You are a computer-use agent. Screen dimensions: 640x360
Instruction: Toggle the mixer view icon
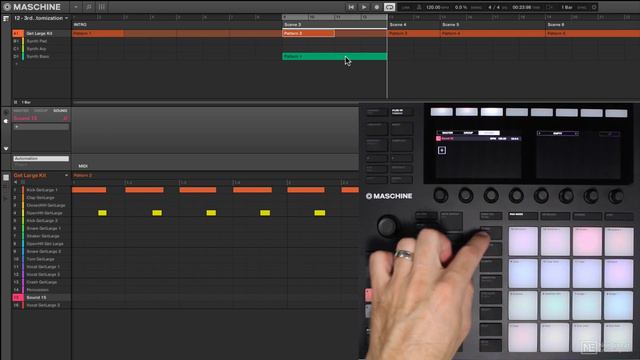coord(102,7)
